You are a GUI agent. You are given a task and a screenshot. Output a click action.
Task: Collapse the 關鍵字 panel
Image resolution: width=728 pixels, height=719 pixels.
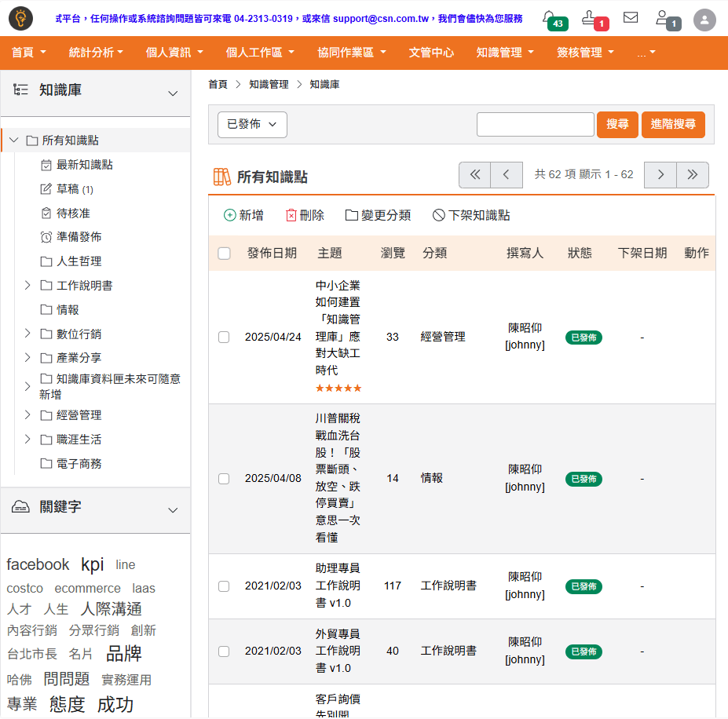coord(173,510)
